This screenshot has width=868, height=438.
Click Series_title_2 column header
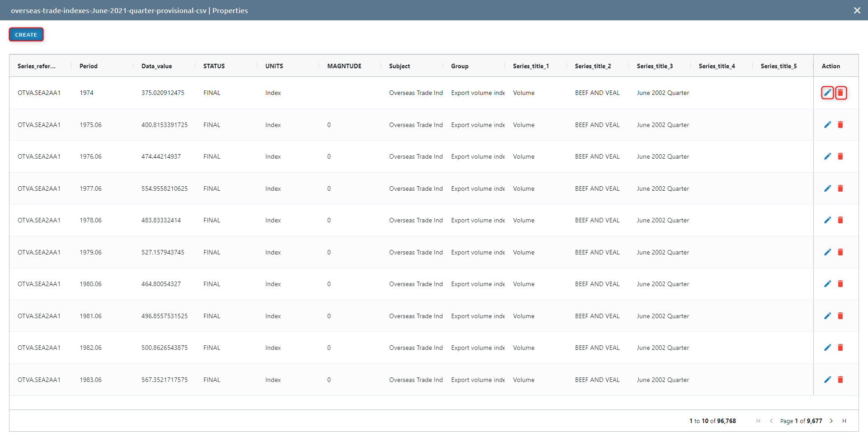[593, 66]
